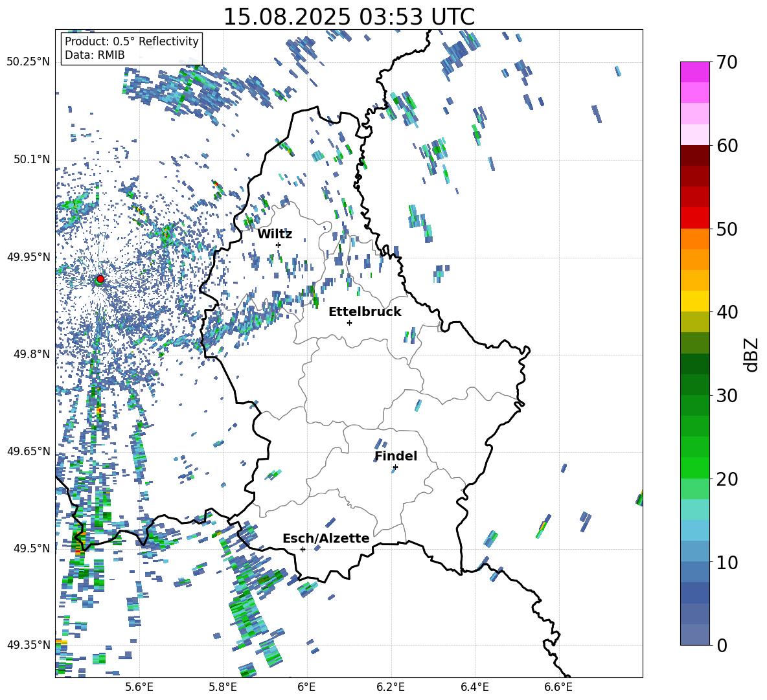The height and width of the screenshot is (700, 767).
Task: Click the 5.6°E longitude label
Action: pyautogui.click(x=139, y=687)
